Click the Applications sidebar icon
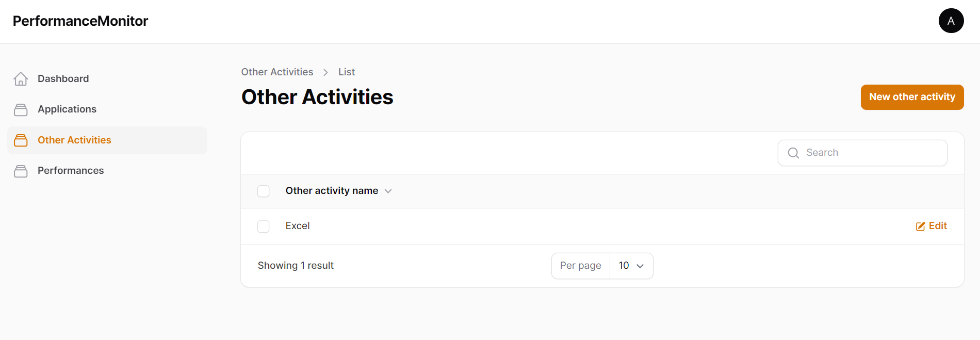 [x=21, y=109]
